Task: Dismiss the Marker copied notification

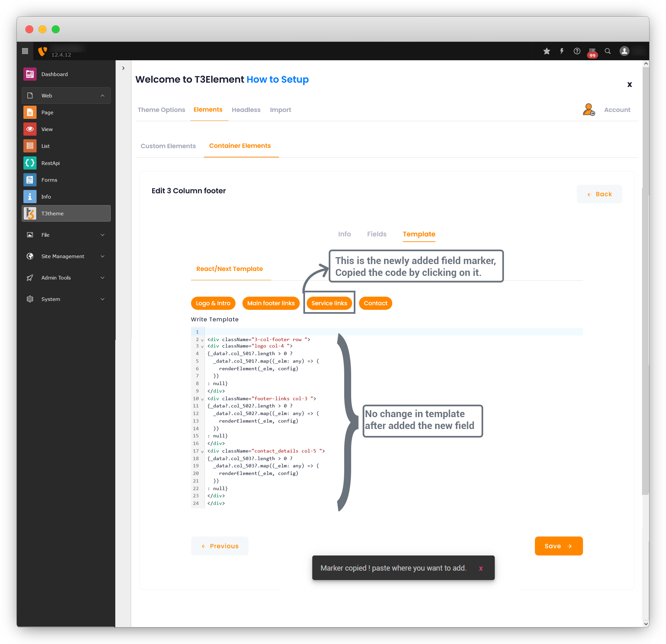Action: (x=481, y=568)
